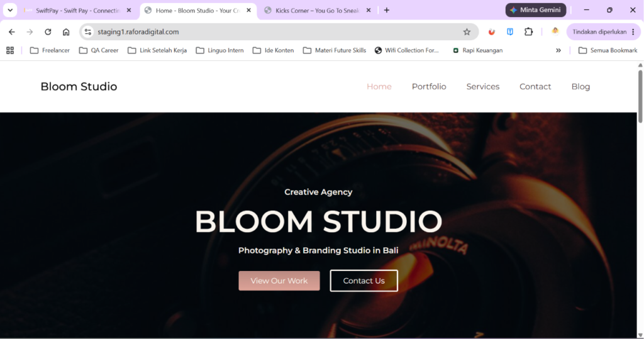644x339 pixels.
Task: Show more bookmarks with the chevron
Action: click(558, 50)
